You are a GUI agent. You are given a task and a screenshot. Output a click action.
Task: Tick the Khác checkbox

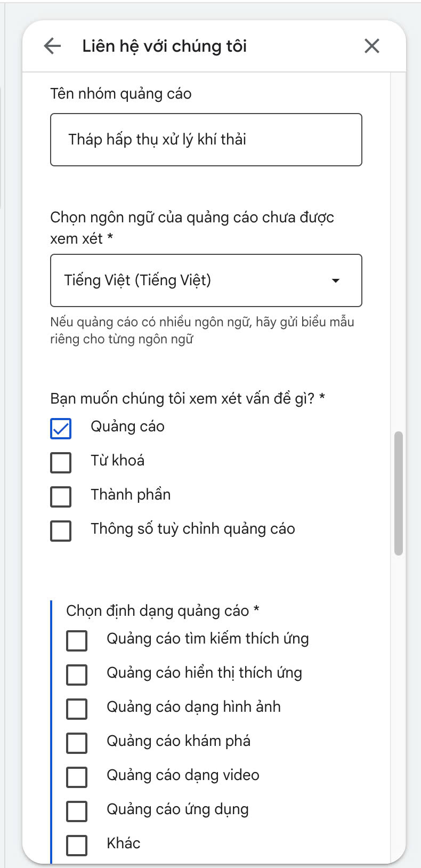point(77,845)
